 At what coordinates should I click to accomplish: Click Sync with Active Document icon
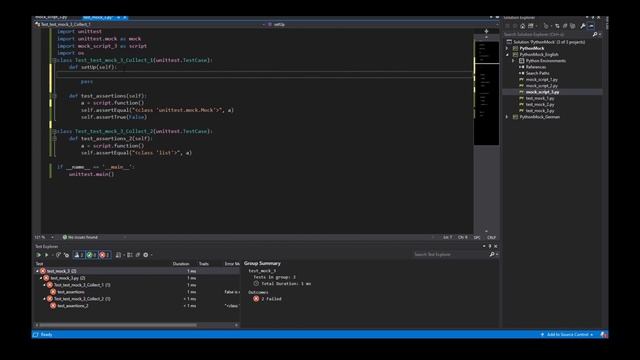(x=557, y=26)
